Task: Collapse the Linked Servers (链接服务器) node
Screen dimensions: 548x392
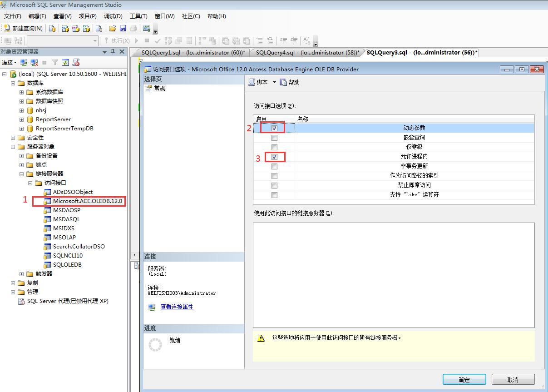Action: [21, 174]
